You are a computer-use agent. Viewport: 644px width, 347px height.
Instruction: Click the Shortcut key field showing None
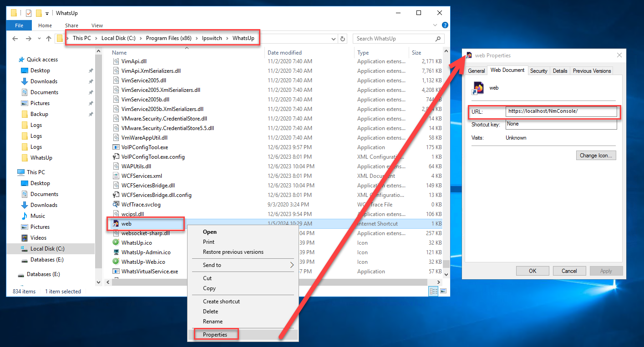[x=561, y=124]
